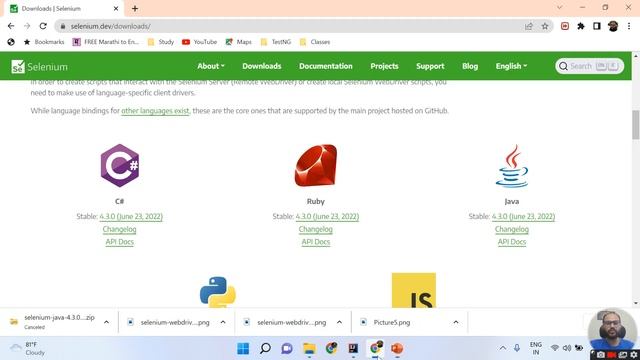
Task: Open the Projects nav item
Action: 384,66
